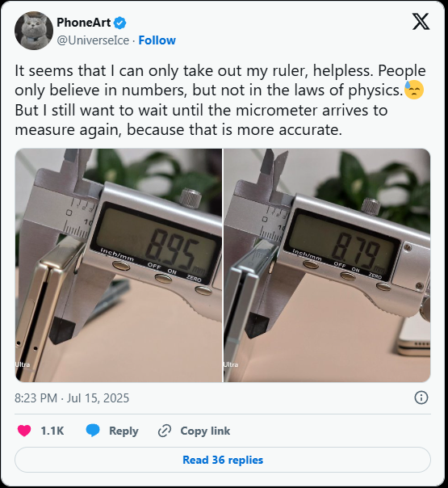This screenshot has width=448, height=488.
Task: Click the blue reply bubble icon
Action: tap(93, 431)
